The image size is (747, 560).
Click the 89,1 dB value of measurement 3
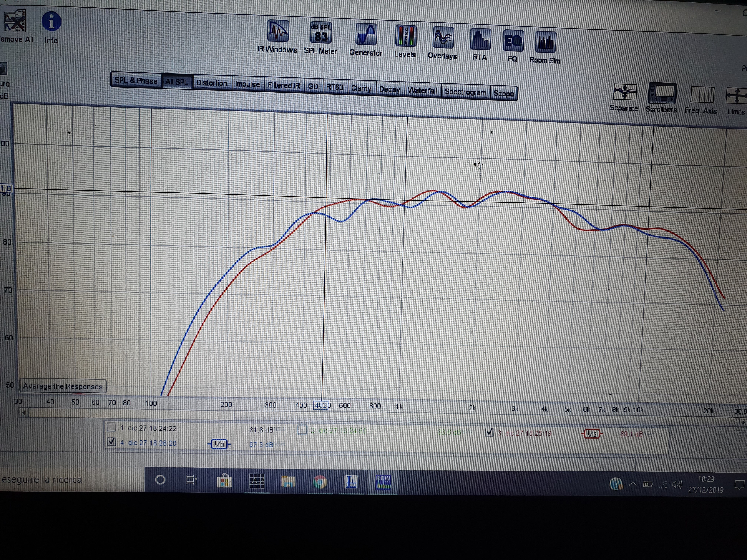[x=631, y=434]
